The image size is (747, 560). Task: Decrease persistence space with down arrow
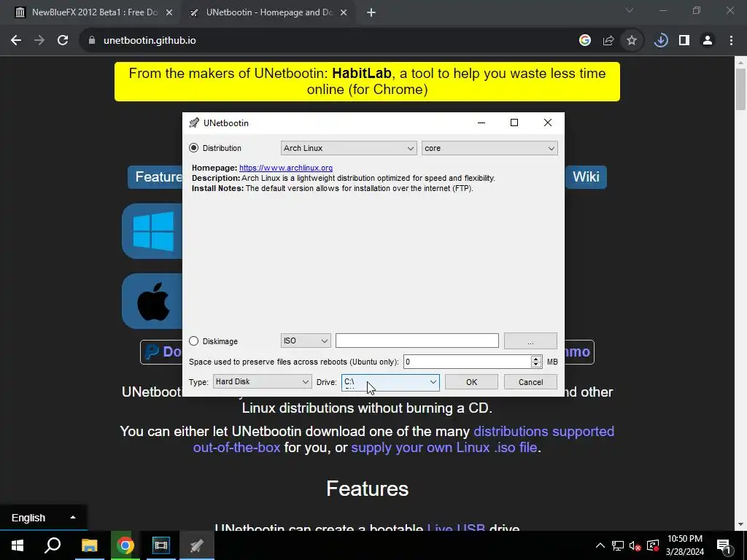point(536,365)
